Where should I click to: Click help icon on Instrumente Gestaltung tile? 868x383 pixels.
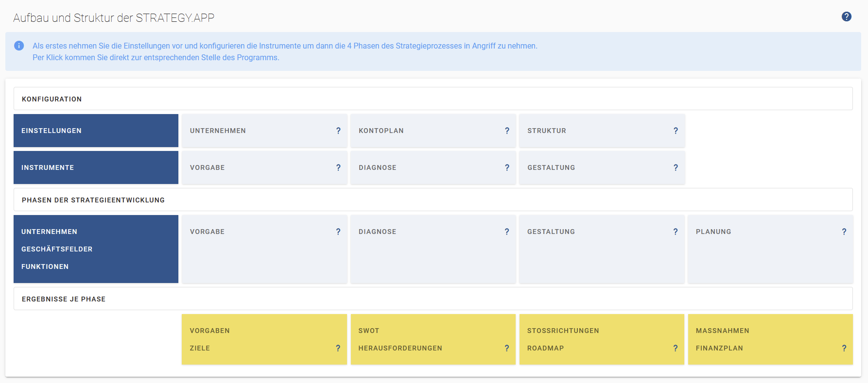(x=676, y=167)
